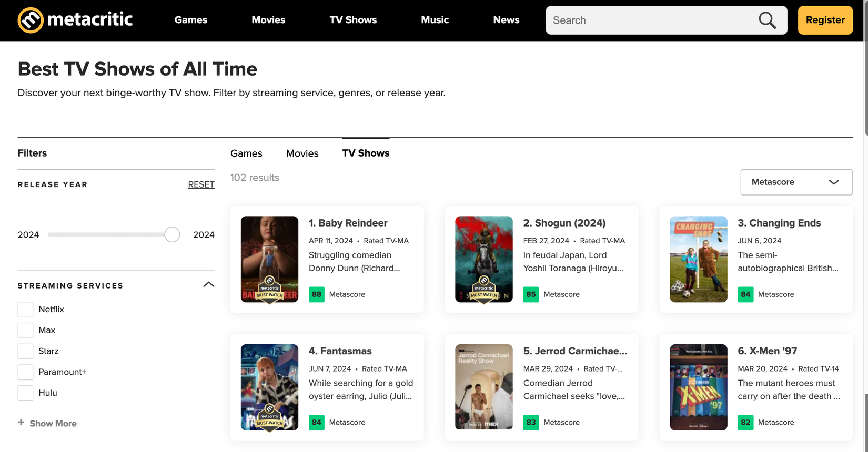The image size is (868, 452).
Task: Switch to the Games results tab
Action: pyautogui.click(x=246, y=153)
